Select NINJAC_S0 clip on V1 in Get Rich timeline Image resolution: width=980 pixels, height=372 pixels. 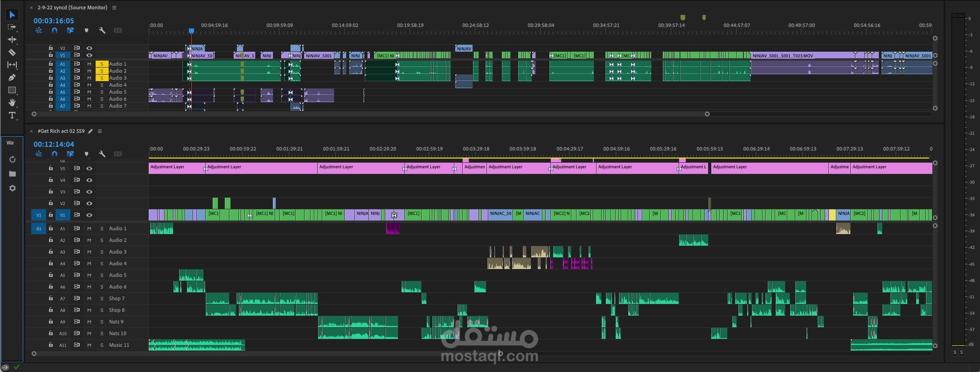[500, 215]
